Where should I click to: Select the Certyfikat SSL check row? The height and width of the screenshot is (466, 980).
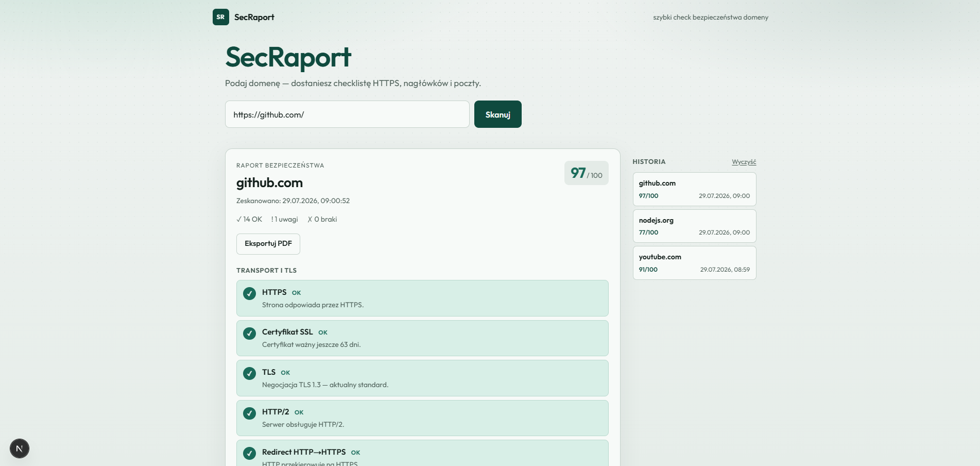(422, 338)
